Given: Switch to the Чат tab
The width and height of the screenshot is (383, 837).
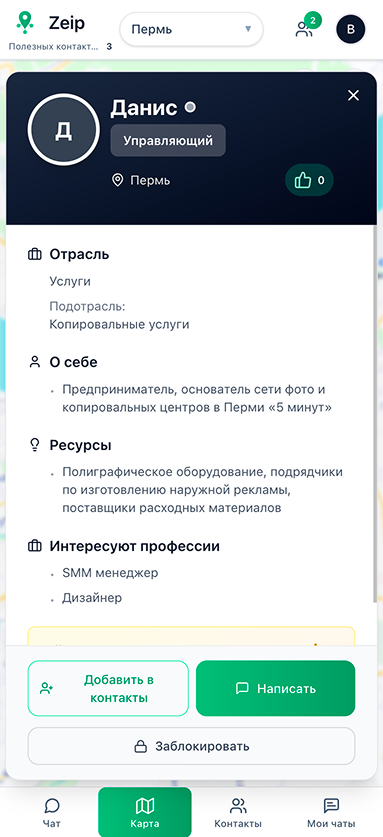Looking at the screenshot, I should point(52,812).
